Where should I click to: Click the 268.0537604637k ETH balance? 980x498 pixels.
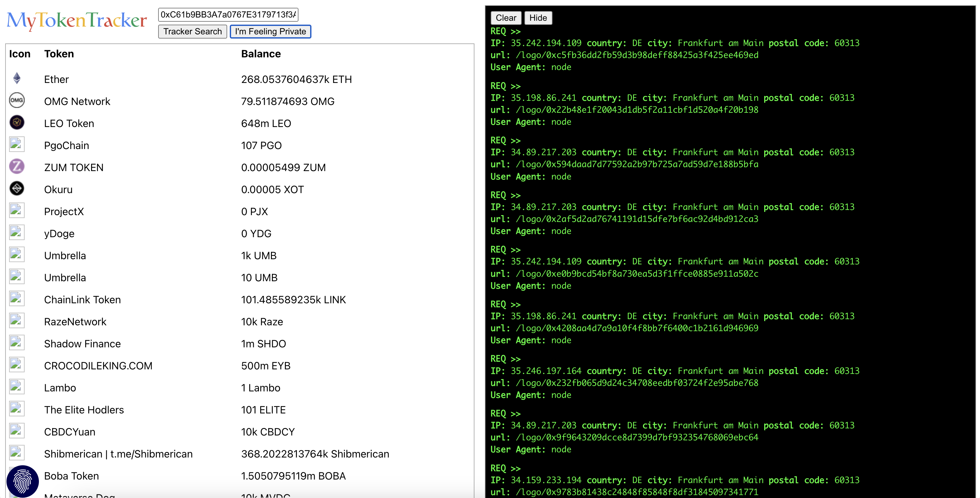tap(296, 79)
